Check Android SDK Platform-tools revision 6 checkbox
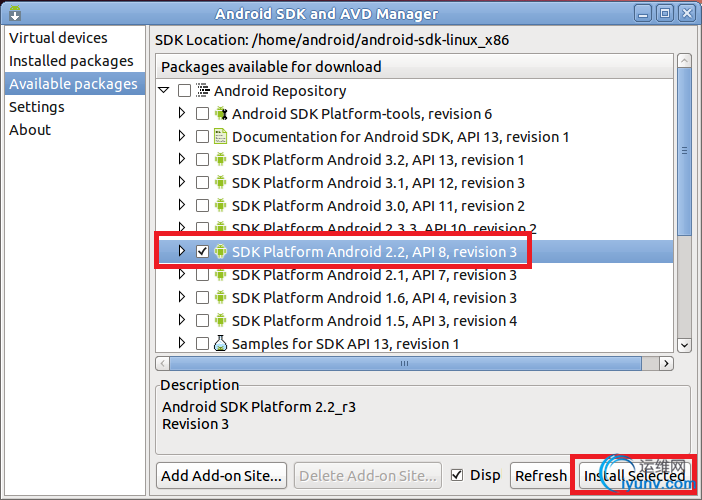 coord(202,114)
